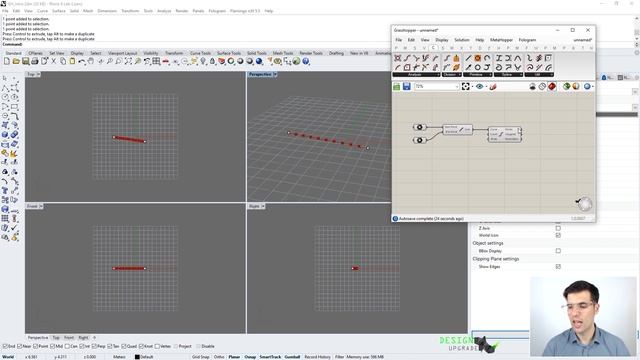Open file icon in Grasshopper canvas toolbar
This screenshot has width=640, height=360.
pos(396,87)
